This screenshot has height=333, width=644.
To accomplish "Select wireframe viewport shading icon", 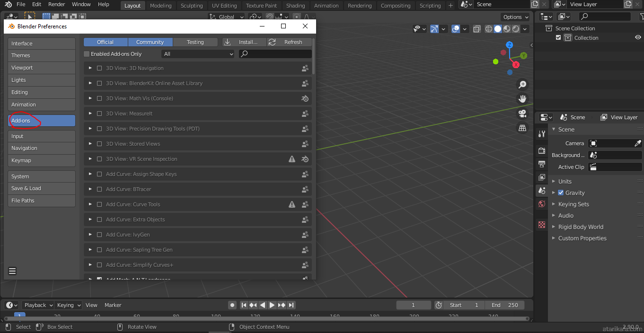I will point(489,29).
